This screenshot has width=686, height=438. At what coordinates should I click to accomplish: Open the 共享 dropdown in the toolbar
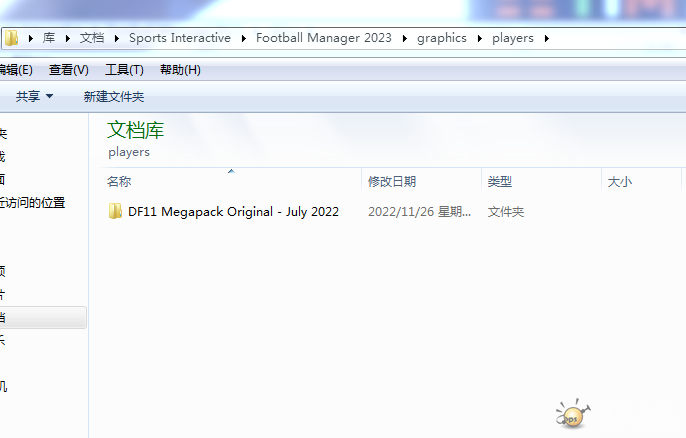tap(34, 96)
